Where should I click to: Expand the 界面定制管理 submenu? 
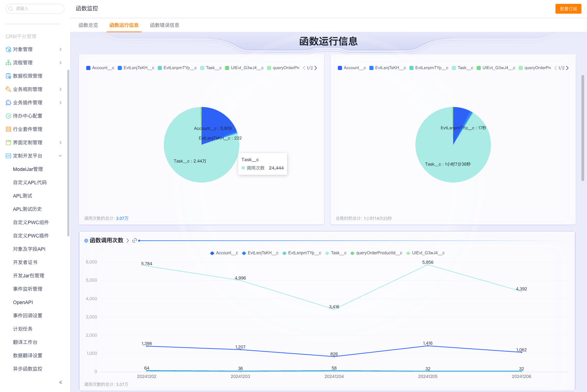(x=60, y=143)
